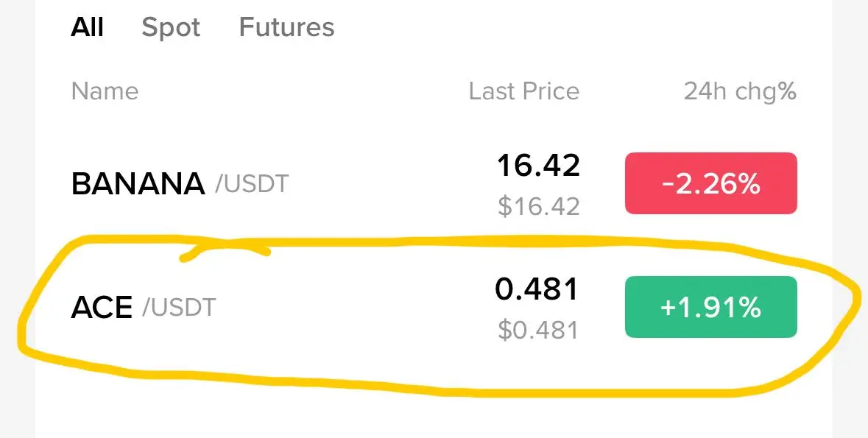
Task: Click the yellow hand-drawn circle hook
Action: click(225, 252)
